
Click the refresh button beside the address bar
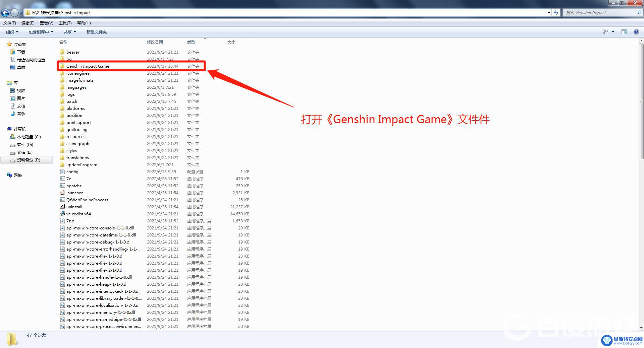click(556, 13)
